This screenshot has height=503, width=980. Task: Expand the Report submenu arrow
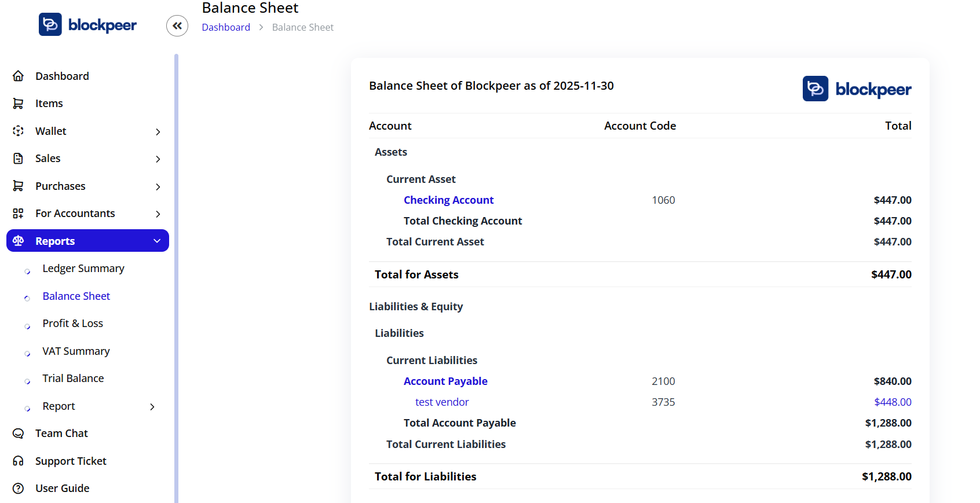pos(152,407)
